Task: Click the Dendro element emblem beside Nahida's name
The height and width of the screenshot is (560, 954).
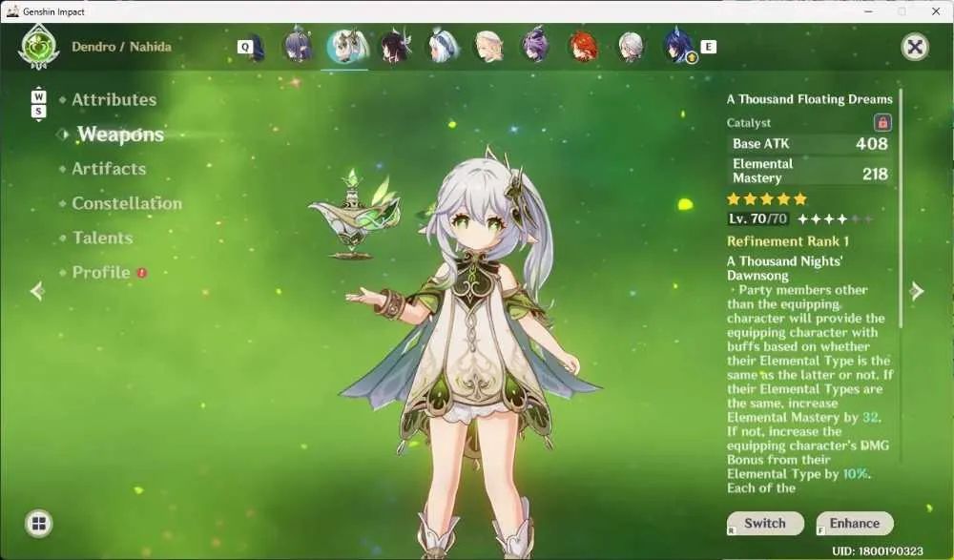Action: (39, 46)
